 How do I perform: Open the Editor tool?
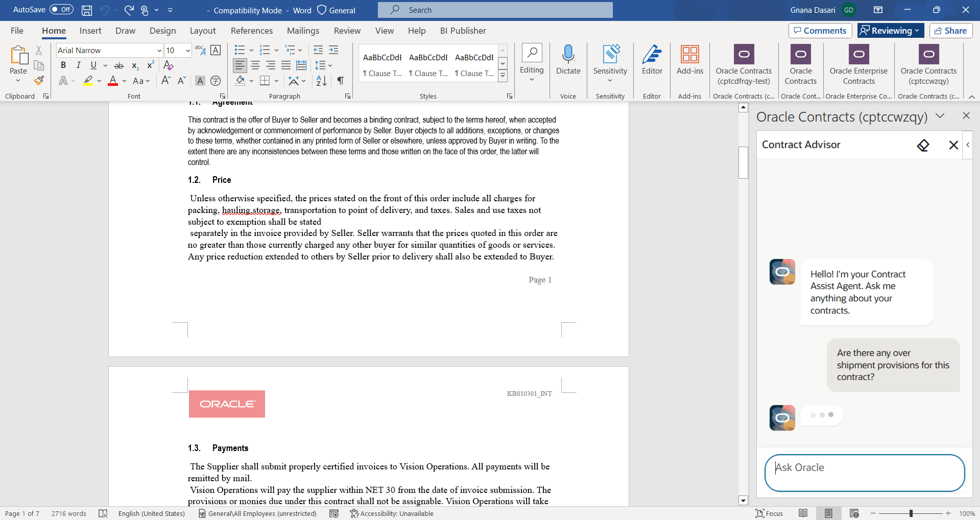(652, 60)
